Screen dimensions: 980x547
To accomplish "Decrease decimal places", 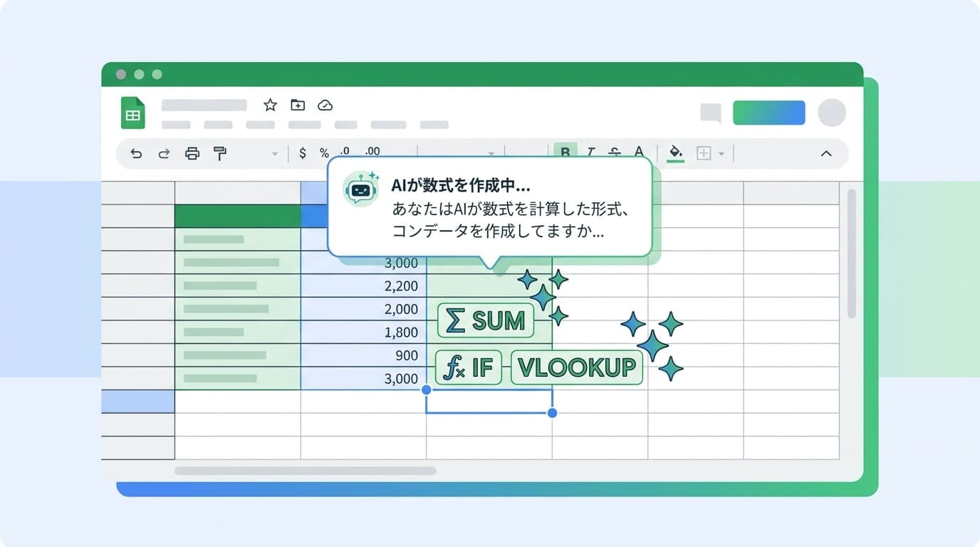I will pyautogui.click(x=343, y=152).
